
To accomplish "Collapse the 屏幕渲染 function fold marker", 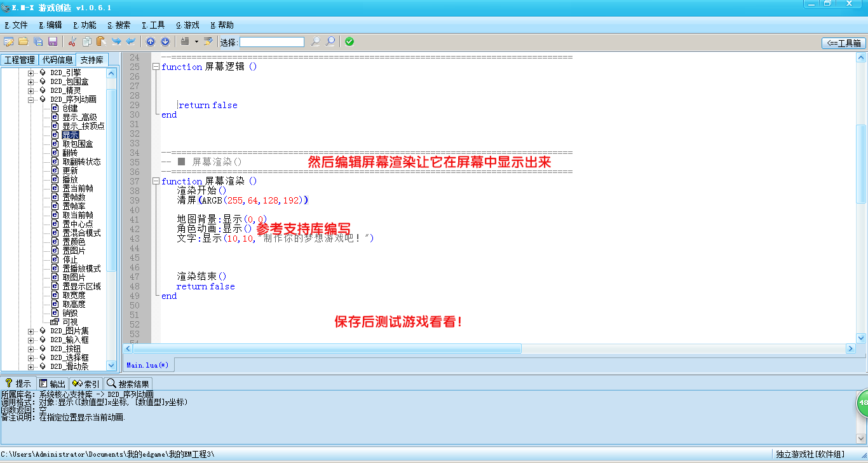I will (x=156, y=181).
